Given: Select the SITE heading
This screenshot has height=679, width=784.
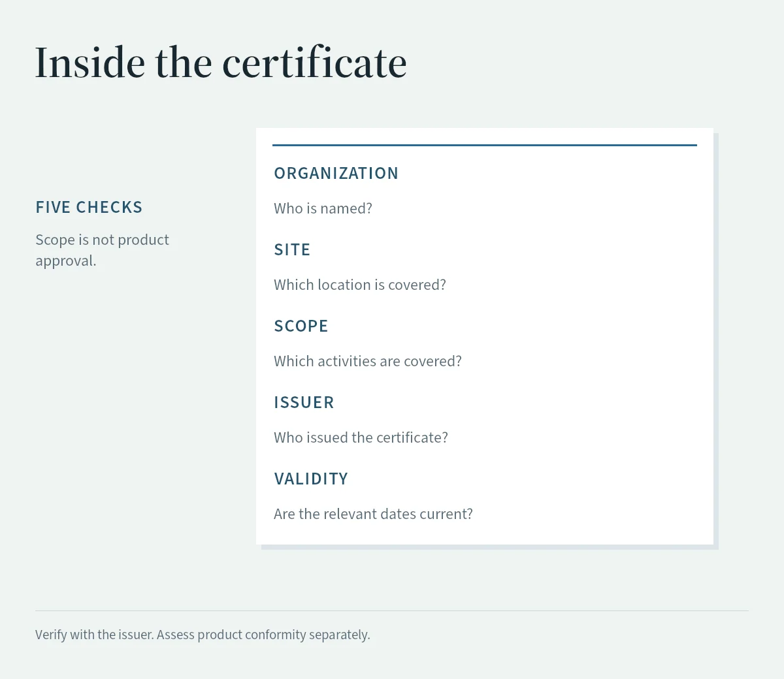Looking at the screenshot, I should (x=292, y=249).
